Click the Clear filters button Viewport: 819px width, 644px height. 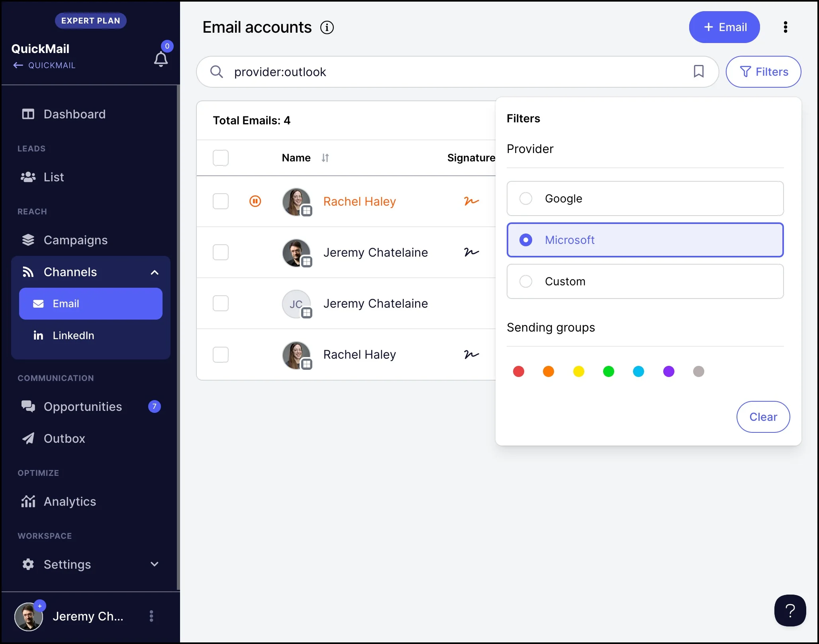click(x=763, y=417)
